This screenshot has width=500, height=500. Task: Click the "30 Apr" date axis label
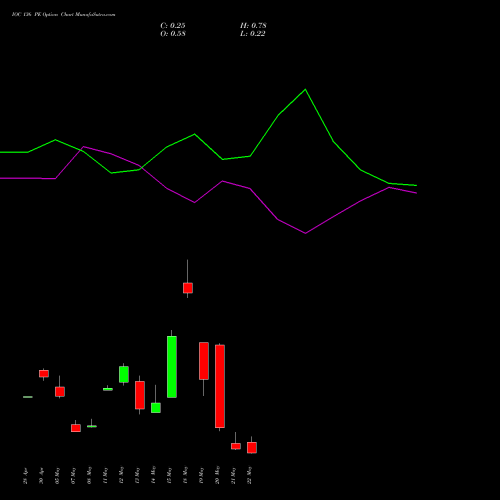pyautogui.click(x=42, y=476)
